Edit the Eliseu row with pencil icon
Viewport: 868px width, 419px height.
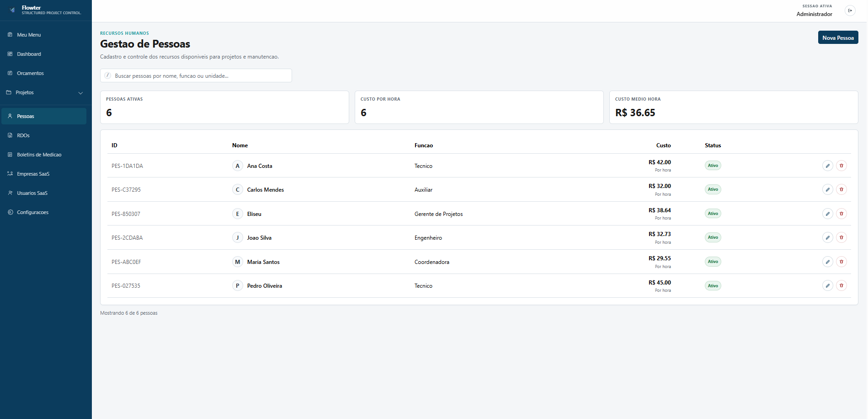pos(827,214)
